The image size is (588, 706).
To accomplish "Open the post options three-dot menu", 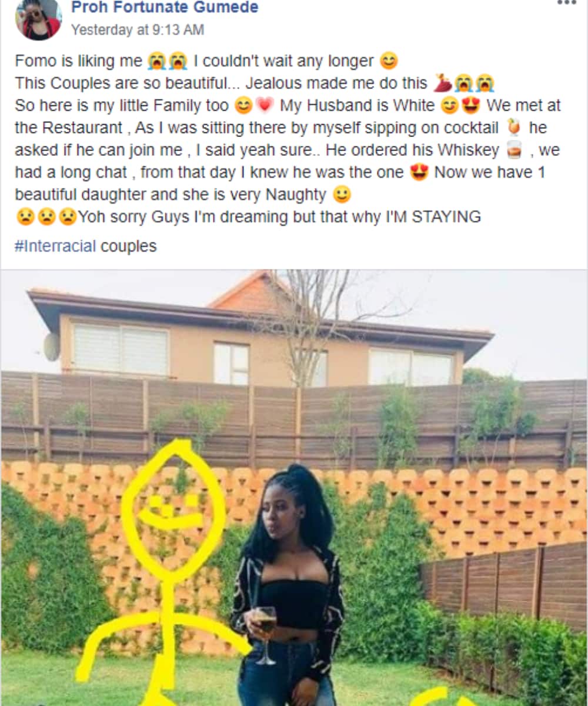I will [567, 2].
